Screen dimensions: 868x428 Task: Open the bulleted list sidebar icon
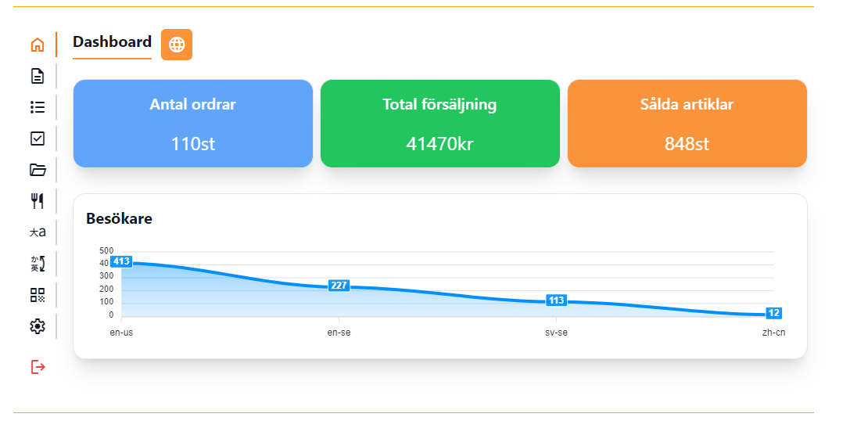[38, 107]
